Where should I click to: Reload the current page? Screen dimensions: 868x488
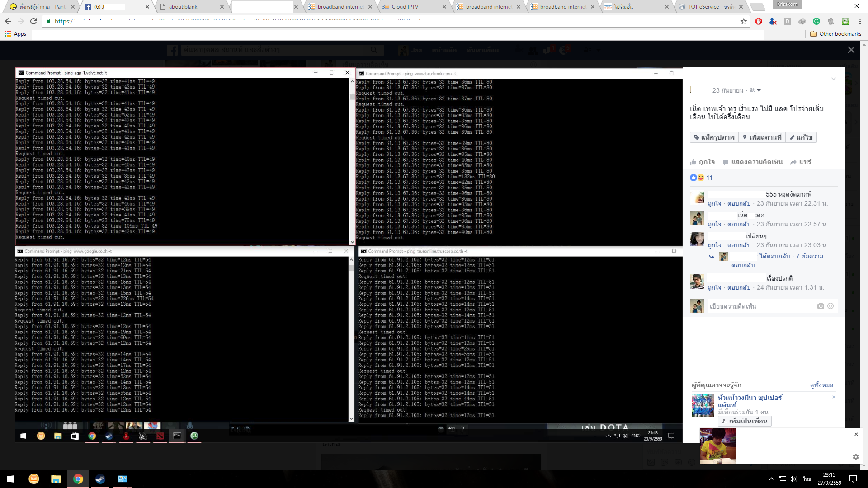click(33, 21)
